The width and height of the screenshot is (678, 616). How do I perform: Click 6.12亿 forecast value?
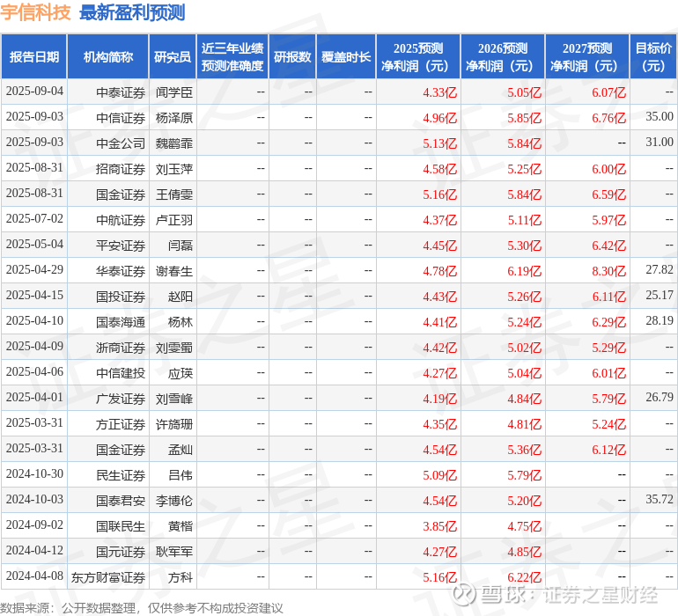click(x=608, y=450)
